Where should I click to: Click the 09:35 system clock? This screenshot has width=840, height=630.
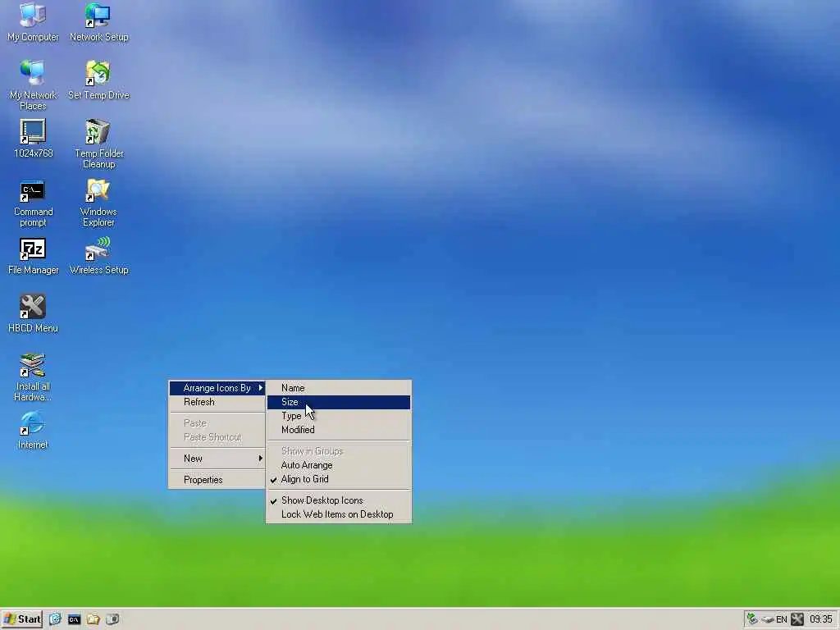[x=820, y=619]
